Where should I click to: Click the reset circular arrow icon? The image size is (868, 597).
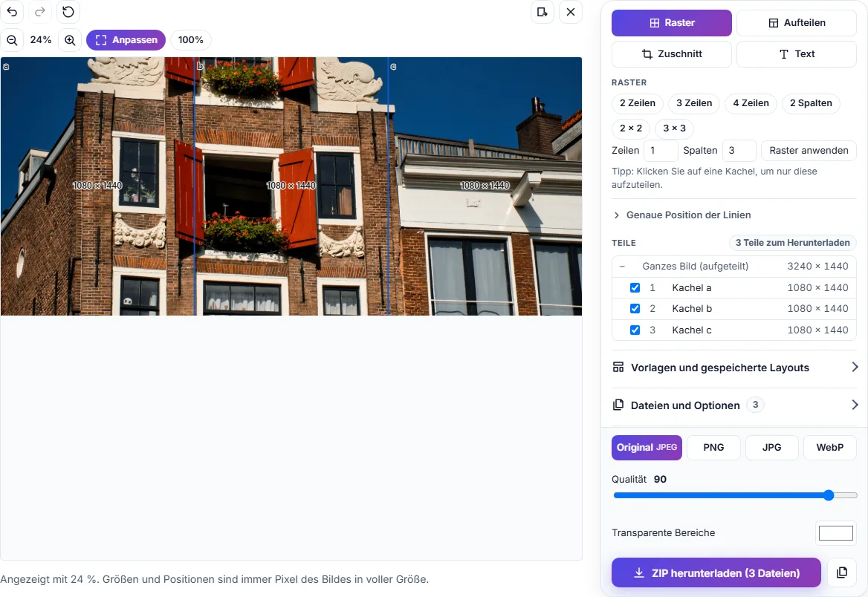[68, 12]
